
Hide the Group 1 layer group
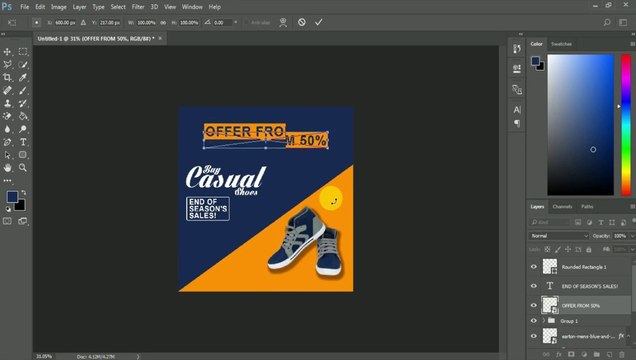click(534, 321)
